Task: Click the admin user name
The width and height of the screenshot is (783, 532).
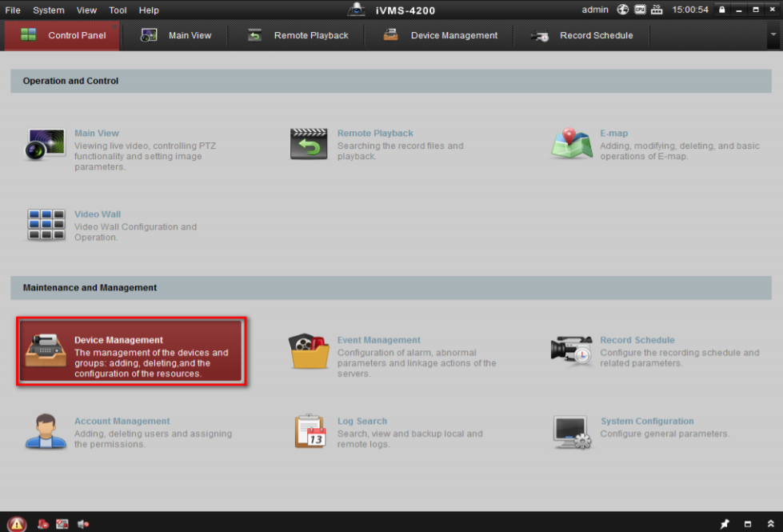Action: (595, 10)
